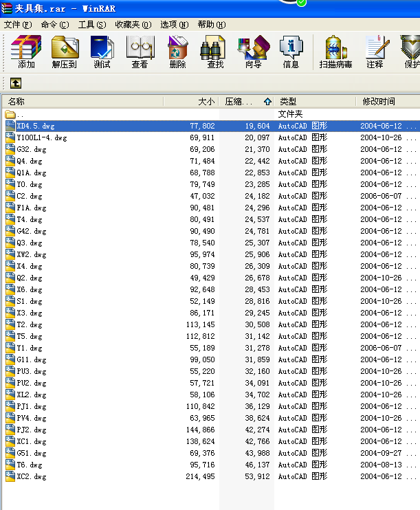Select the file Q2.dwg
The image size is (420, 510).
click(30, 278)
